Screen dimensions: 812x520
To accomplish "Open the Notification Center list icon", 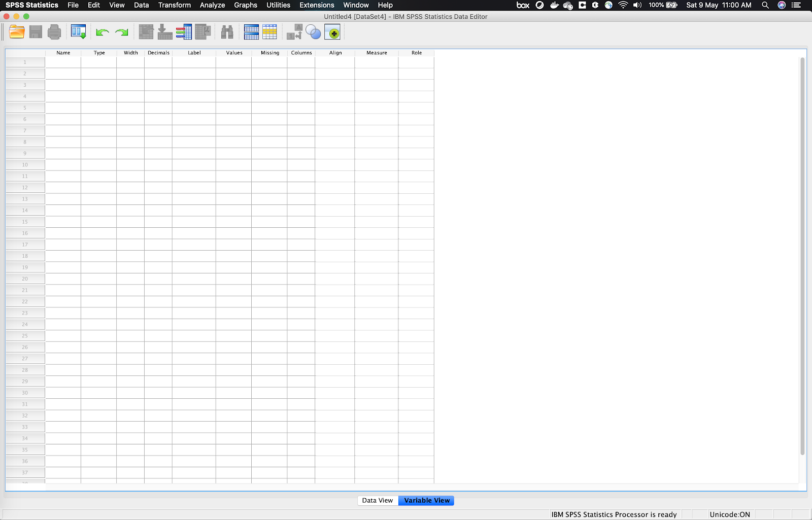I will [x=796, y=5].
